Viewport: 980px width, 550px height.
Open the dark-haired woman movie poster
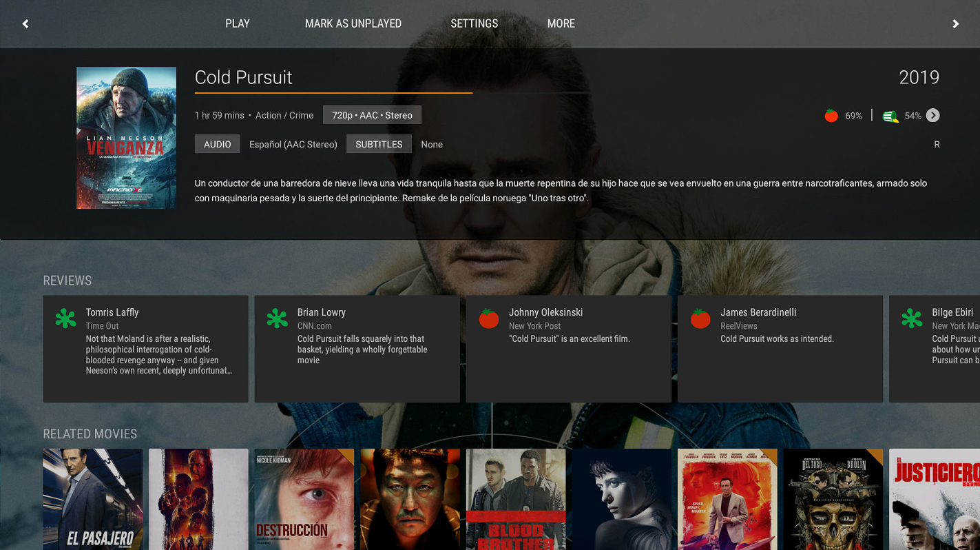click(622, 500)
